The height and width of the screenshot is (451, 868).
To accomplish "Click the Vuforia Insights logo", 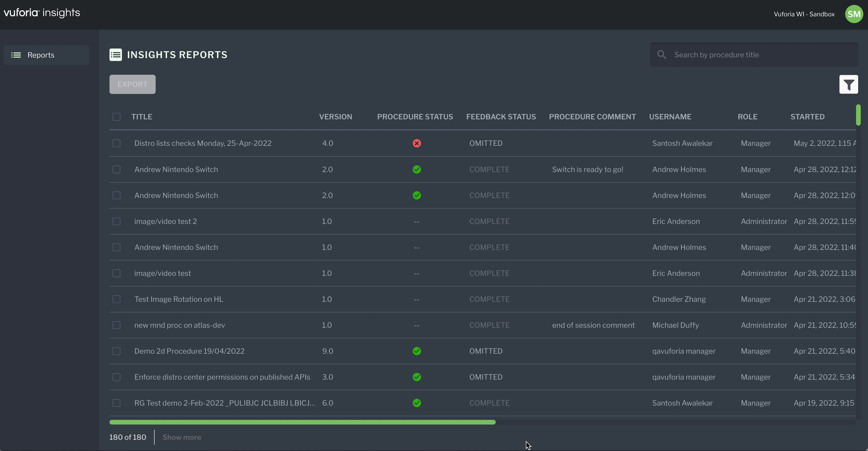I will pyautogui.click(x=42, y=13).
